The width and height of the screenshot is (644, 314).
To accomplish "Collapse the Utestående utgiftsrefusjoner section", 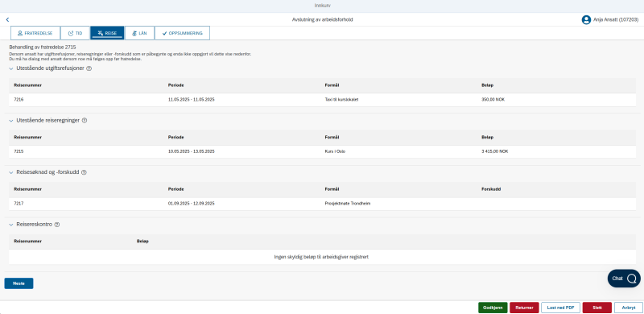I will [x=11, y=68].
